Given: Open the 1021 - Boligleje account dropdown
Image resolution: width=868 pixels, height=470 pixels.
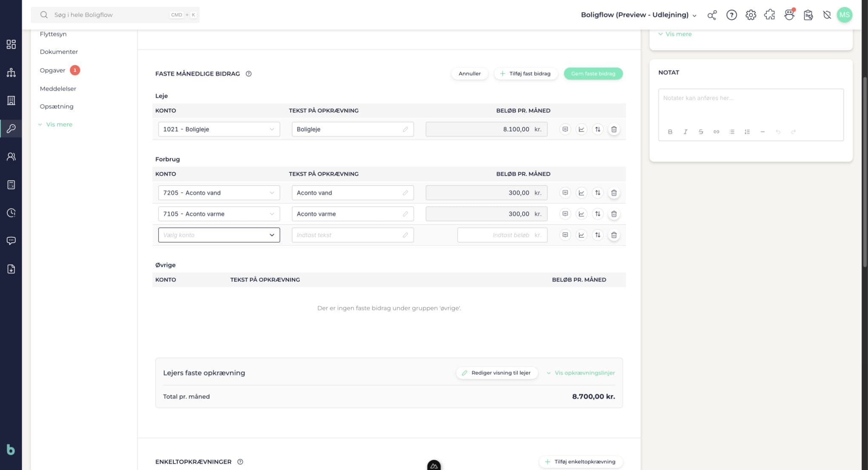Looking at the screenshot, I should (219, 129).
